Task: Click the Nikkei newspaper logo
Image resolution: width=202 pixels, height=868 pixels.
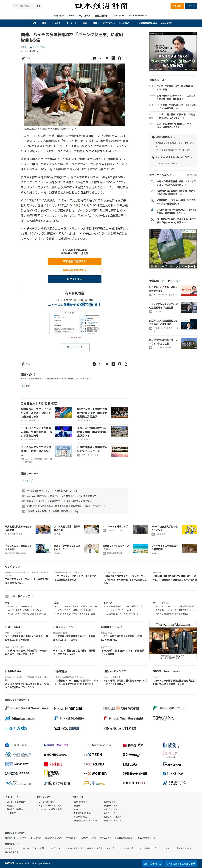Action: click(101, 6)
